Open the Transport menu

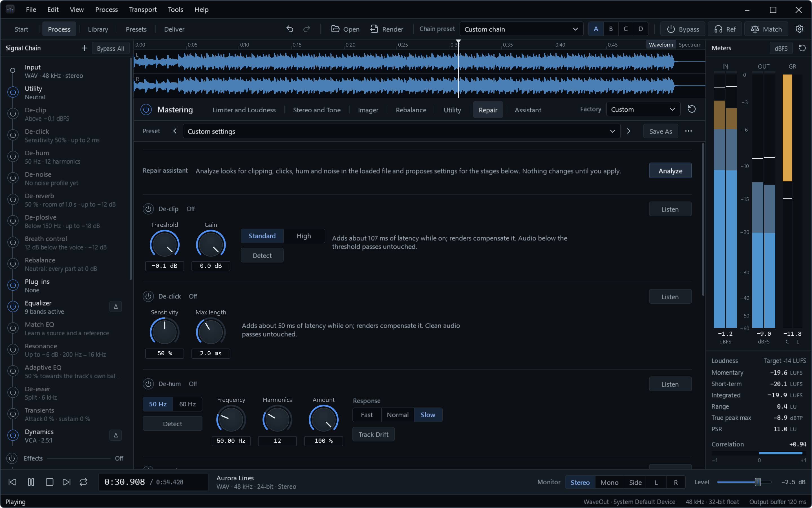(x=143, y=9)
